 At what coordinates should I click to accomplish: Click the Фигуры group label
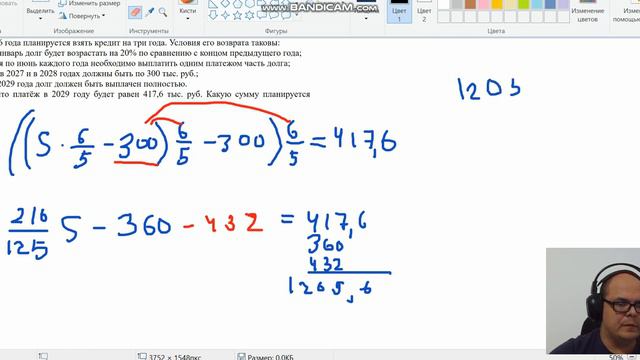(x=276, y=31)
